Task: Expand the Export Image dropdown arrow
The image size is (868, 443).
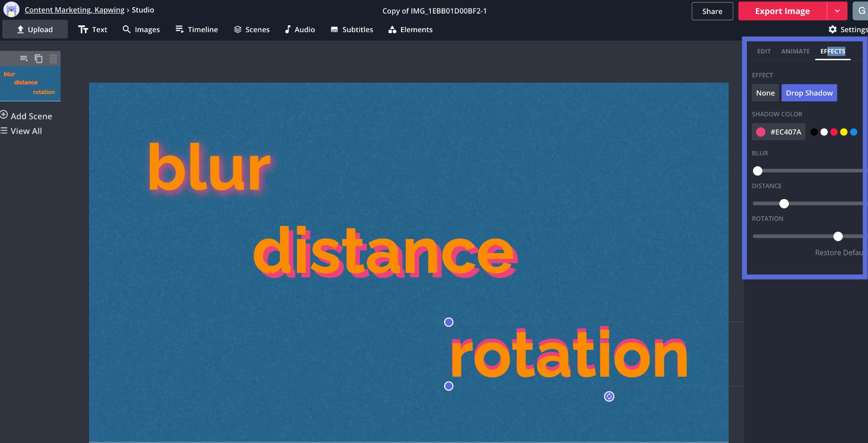Action: coord(837,11)
